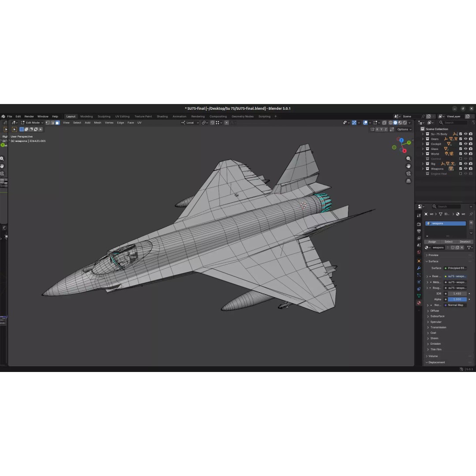Open Physics properties tab icon
Screen dimensions: 476x476
point(419,282)
